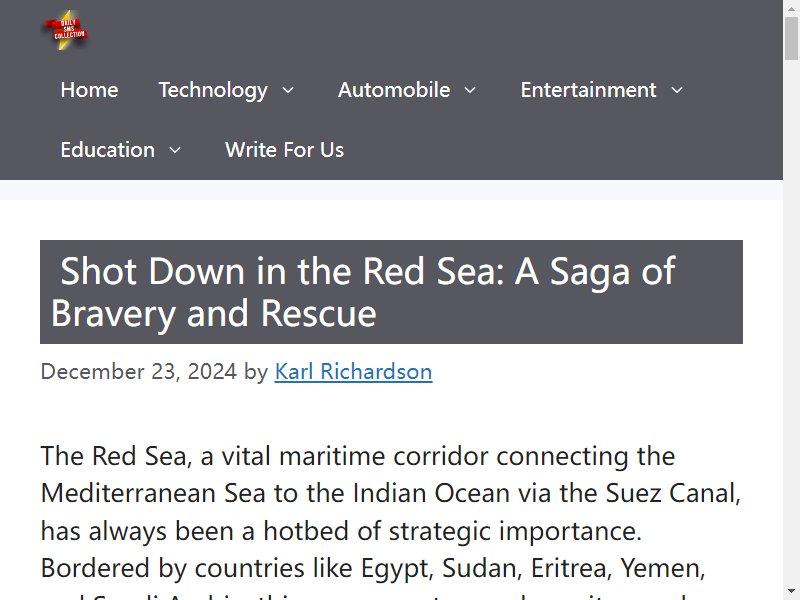The width and height of the screenshot is (800, 600).
Task: Go to the Home menu item
Action: (89, 90)
